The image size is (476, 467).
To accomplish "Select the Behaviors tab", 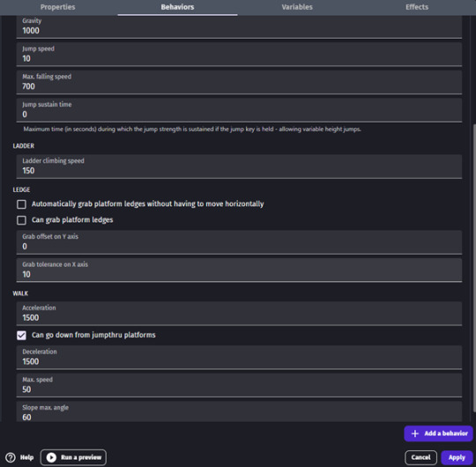I will [177, 7].
